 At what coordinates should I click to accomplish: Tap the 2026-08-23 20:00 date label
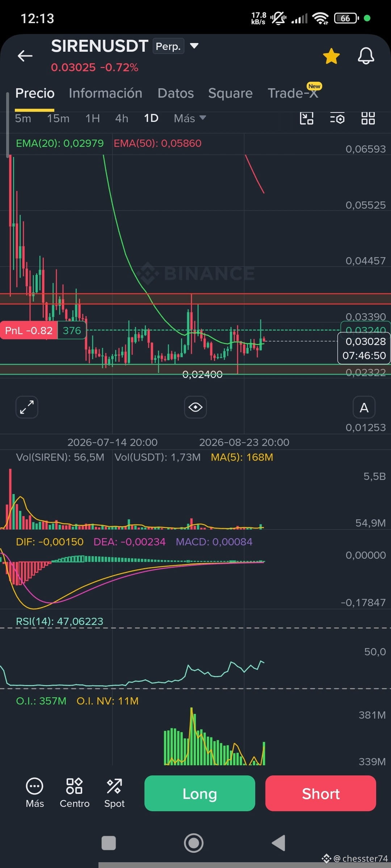coord(244,442)
